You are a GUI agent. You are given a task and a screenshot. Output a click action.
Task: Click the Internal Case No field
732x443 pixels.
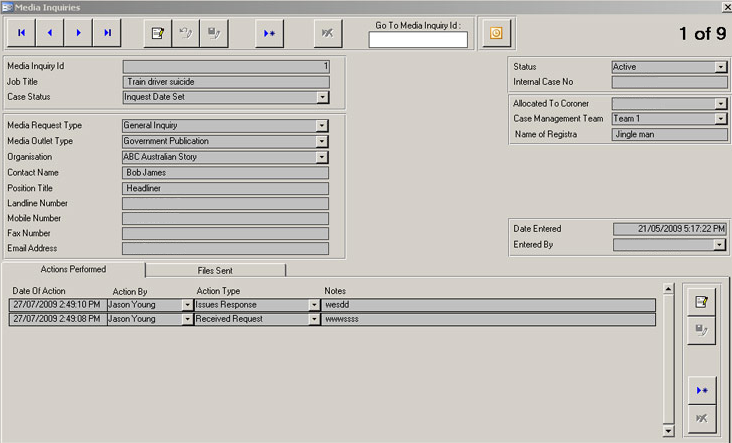pyautogui.click(x=669, y=83)
